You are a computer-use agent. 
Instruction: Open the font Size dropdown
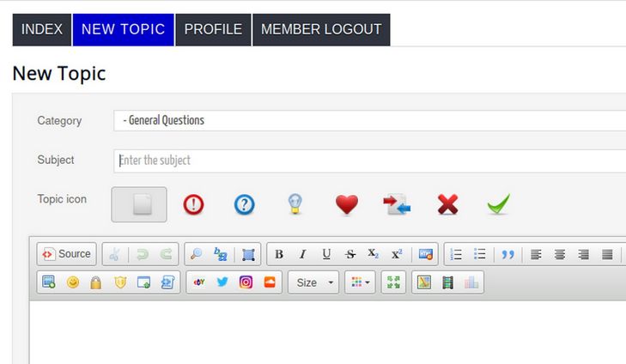pos(314,282)
